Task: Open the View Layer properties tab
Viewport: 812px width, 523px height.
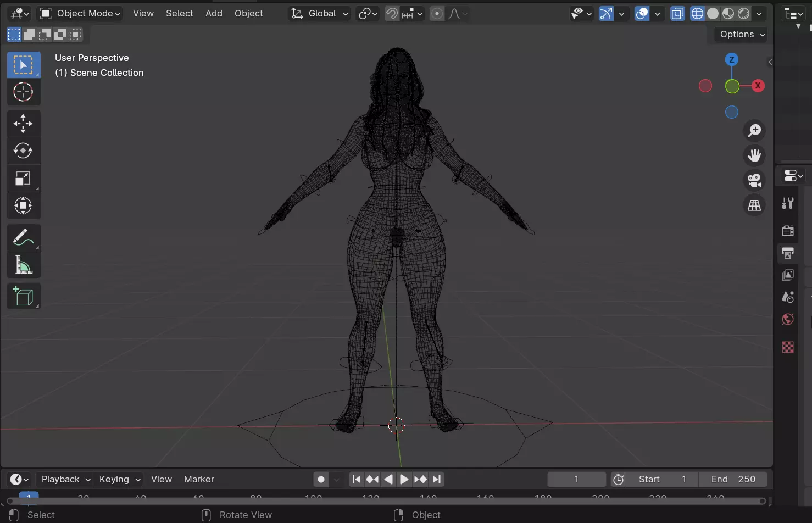Action: [x=788, y=275]
